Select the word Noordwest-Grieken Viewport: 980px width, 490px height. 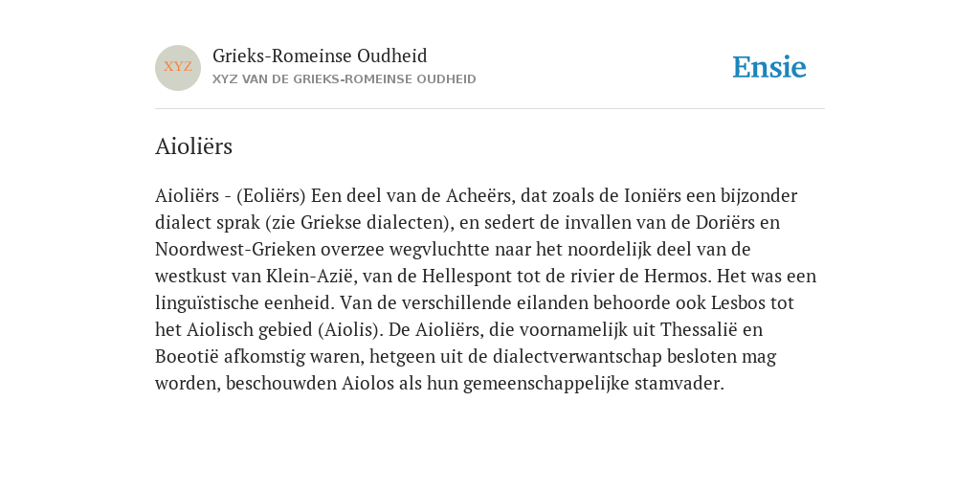[235, 250]
